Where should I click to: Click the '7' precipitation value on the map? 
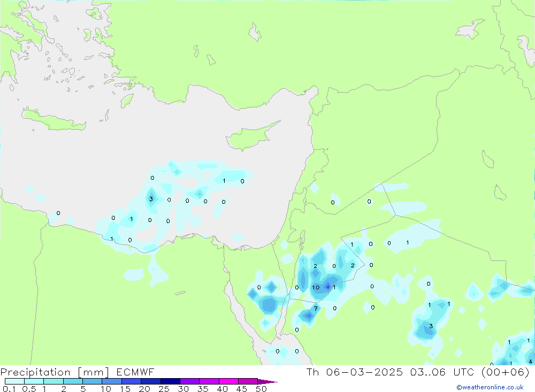click(x=316, y=309)
